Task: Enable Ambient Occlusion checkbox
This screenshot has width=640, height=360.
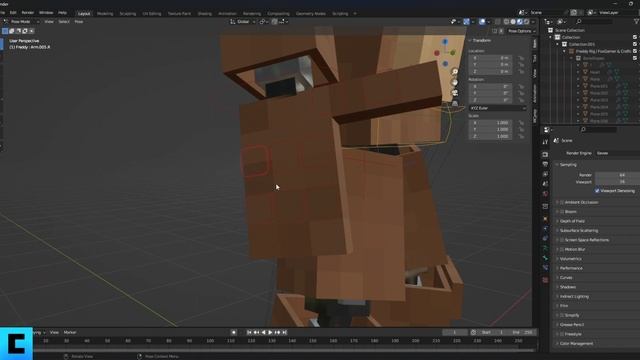Action: click(x=562, y=202)
